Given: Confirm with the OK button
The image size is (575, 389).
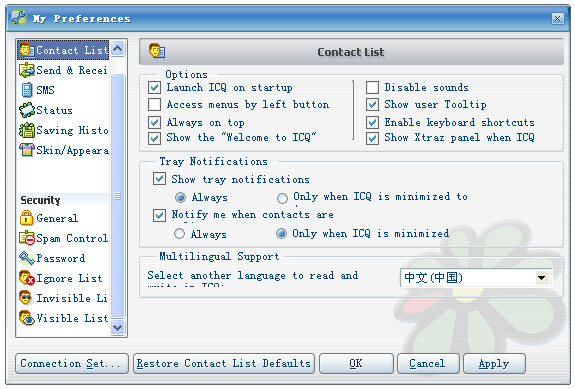Looking at the screenshot, I should tap(356, 363).
